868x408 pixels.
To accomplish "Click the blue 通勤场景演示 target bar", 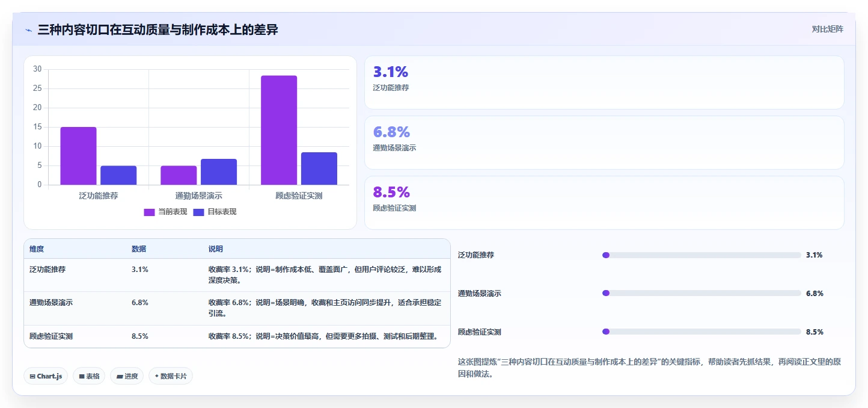I will (219, 172).
